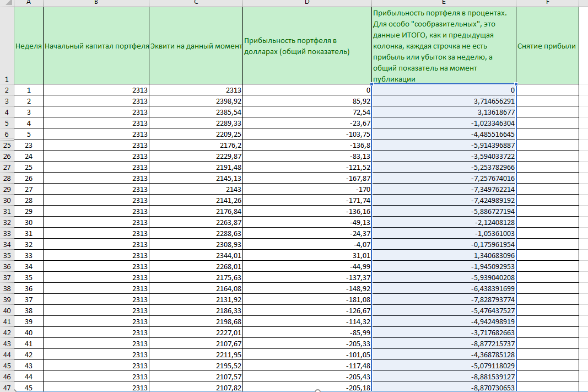588x392 pixels.
Task: Select the "Эквити на данный момент" header cell
Action: tap(196, 46)
